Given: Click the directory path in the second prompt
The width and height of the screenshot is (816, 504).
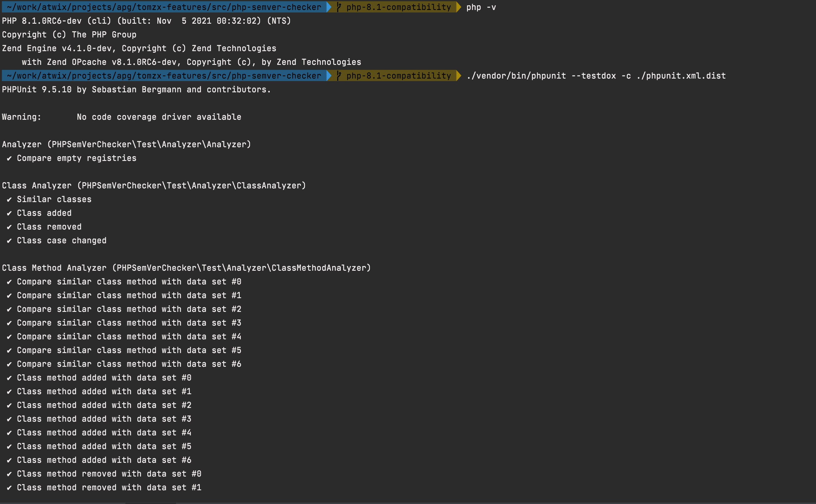Looking at the screenshot, I should click(164, 76).
